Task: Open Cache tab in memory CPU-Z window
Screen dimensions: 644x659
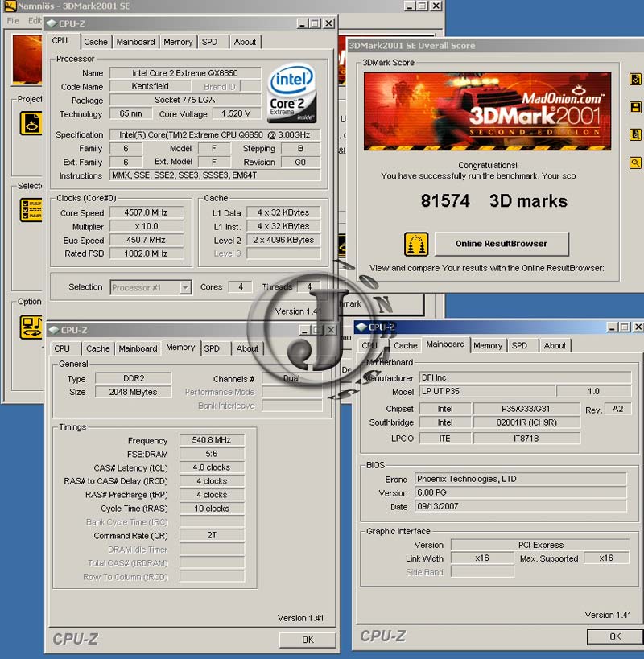Action: click(98, 348)
